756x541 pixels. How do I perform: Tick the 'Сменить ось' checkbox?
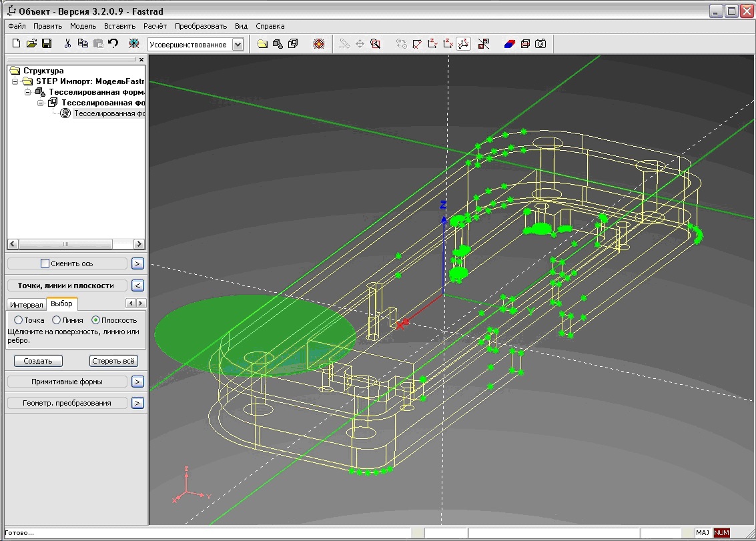pos(45,263)
